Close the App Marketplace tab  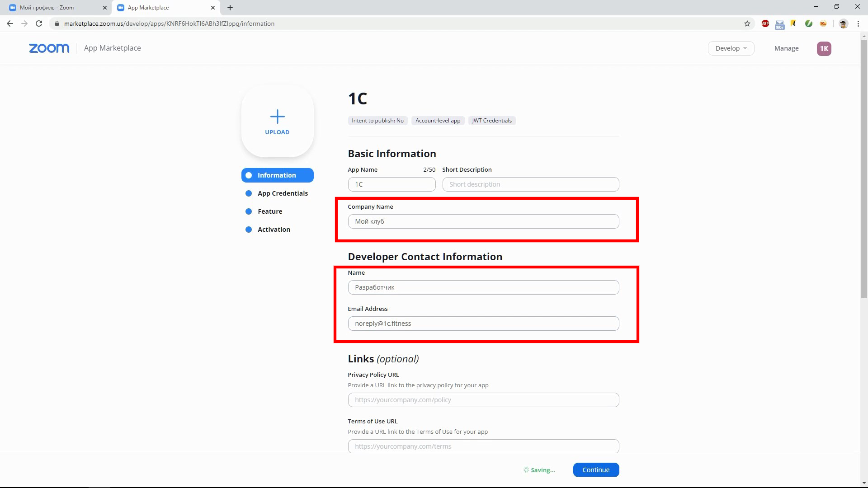[x=213, y=8]
